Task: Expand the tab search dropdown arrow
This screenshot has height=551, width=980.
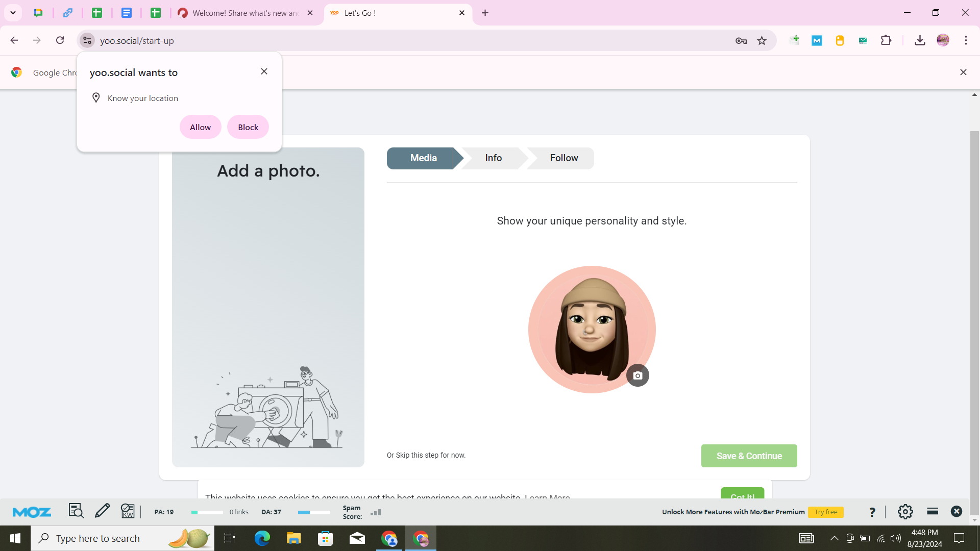Action: tap(13, 13)
